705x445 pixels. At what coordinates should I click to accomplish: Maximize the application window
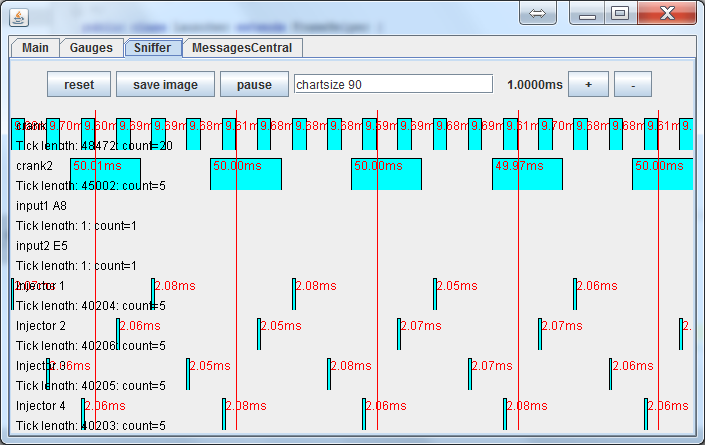coord(620,14)
